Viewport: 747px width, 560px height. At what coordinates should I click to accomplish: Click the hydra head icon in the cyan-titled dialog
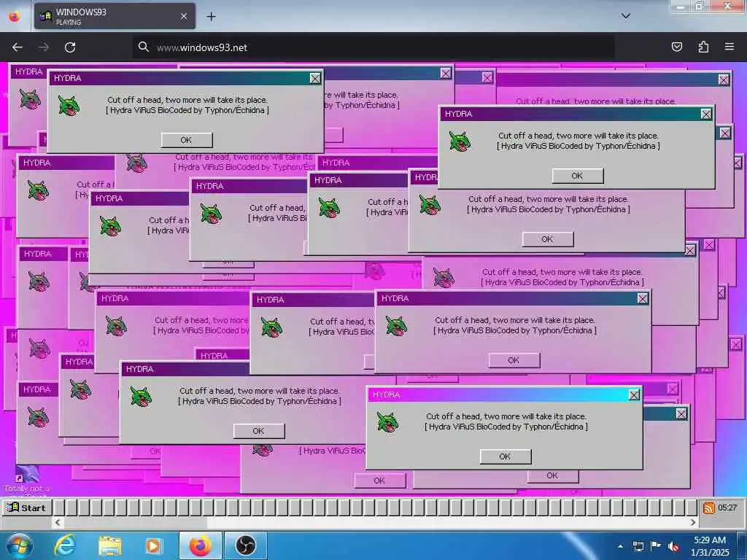coord(387,422)
